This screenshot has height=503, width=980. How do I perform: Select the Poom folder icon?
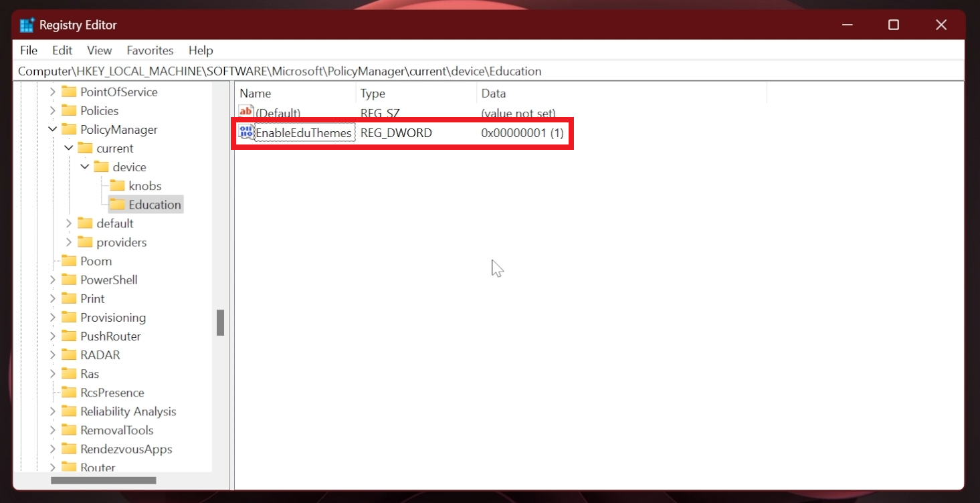click(71, 261)
